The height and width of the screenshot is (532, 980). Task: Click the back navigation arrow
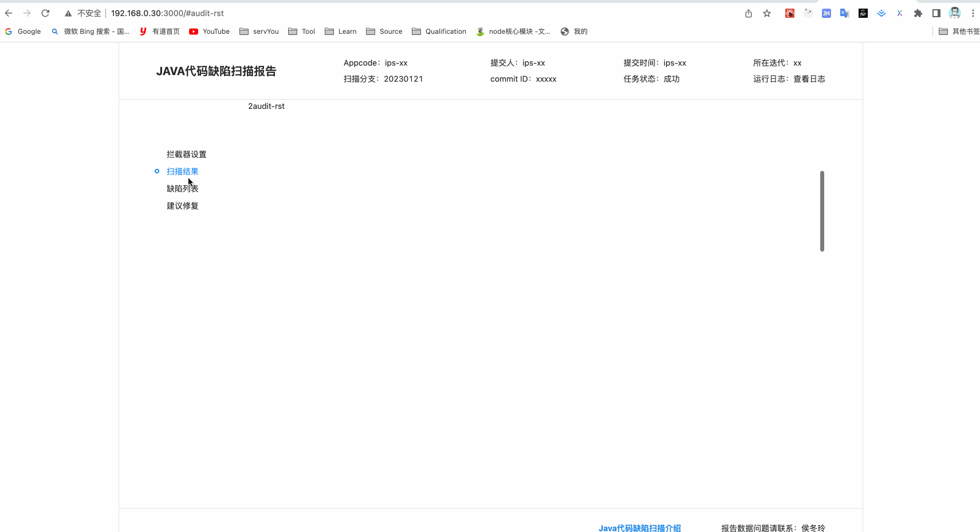point(8,13)
